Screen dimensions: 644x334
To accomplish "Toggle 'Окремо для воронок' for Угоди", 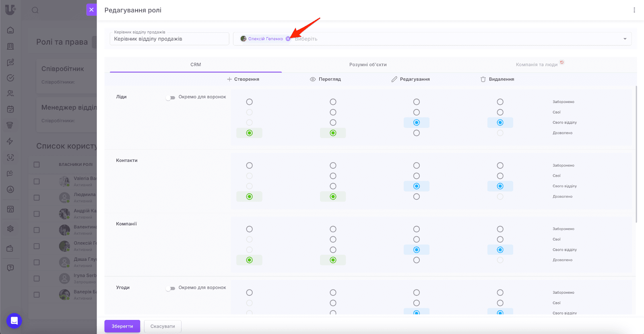I will pos(171,288).
